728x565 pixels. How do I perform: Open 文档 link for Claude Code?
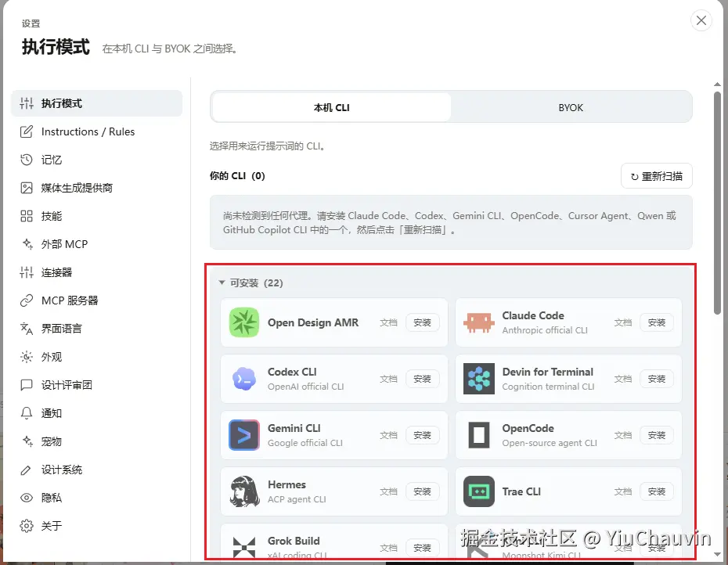623,322
